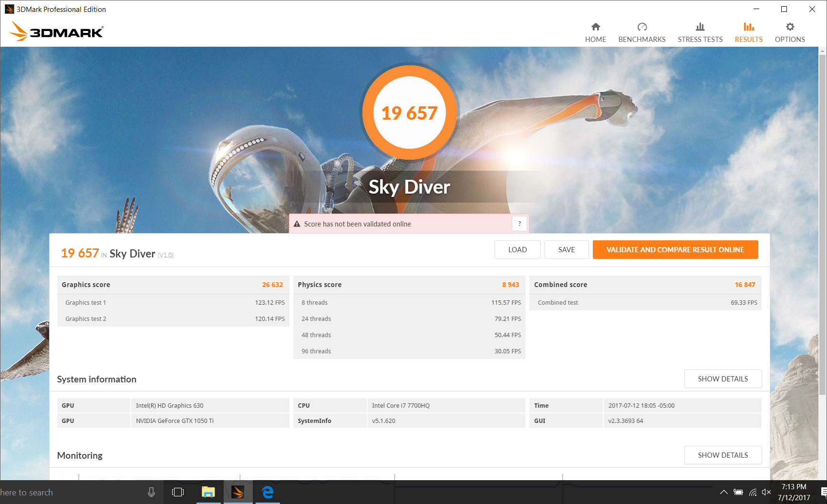Click the 8 threads row
827x504 pixels.
(x=409, y=302)
